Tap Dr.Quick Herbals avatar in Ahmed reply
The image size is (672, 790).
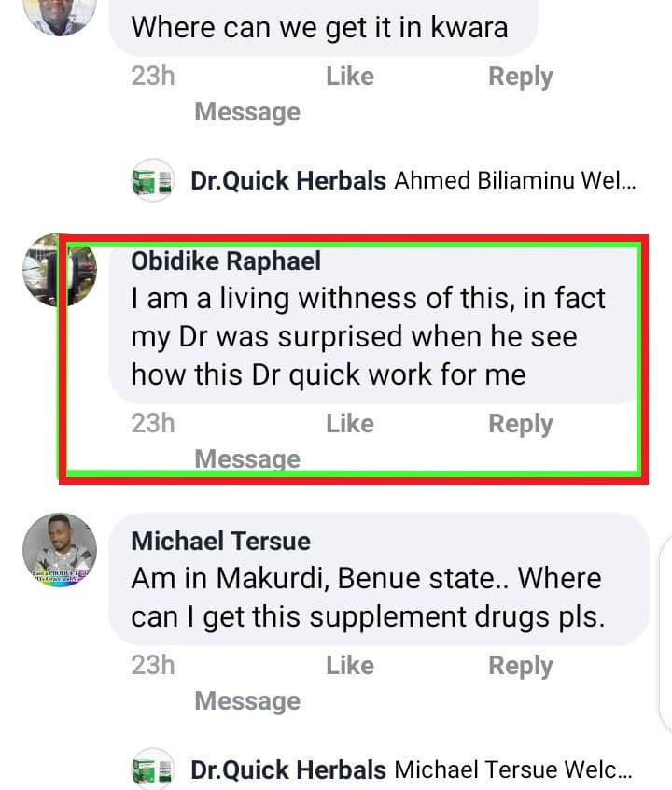[x=153, y=180]
